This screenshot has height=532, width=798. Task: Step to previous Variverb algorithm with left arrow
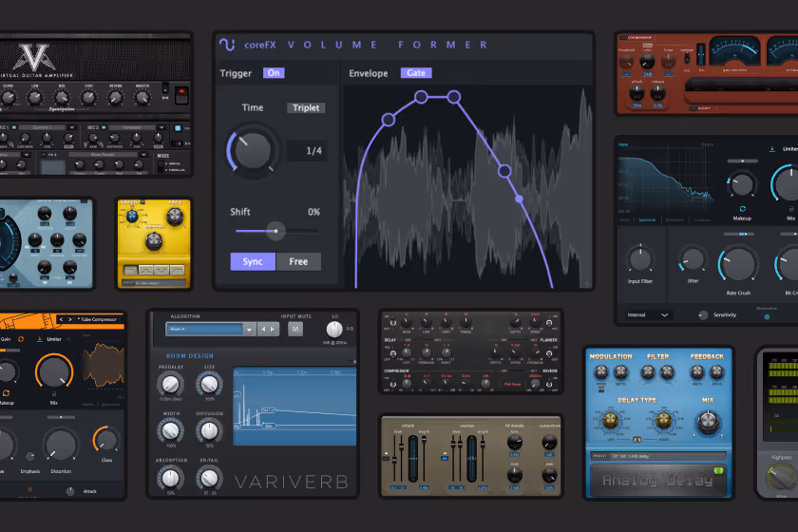(x=263, y=330)
